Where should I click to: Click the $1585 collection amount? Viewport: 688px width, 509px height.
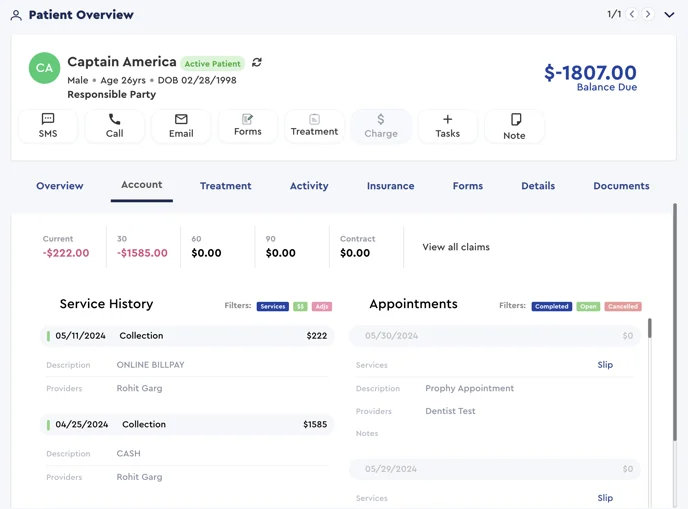(x=315, y=424)
